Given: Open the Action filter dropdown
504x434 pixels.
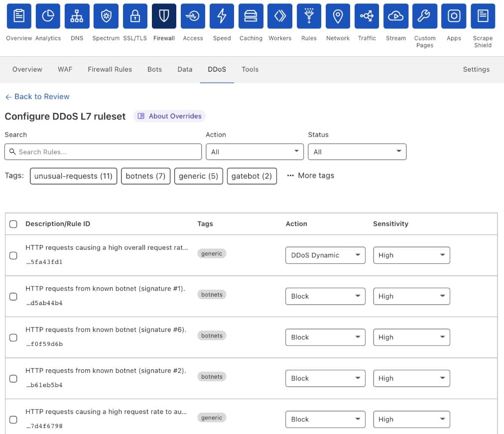Looking at the screenshot, I should coord(254,152).
